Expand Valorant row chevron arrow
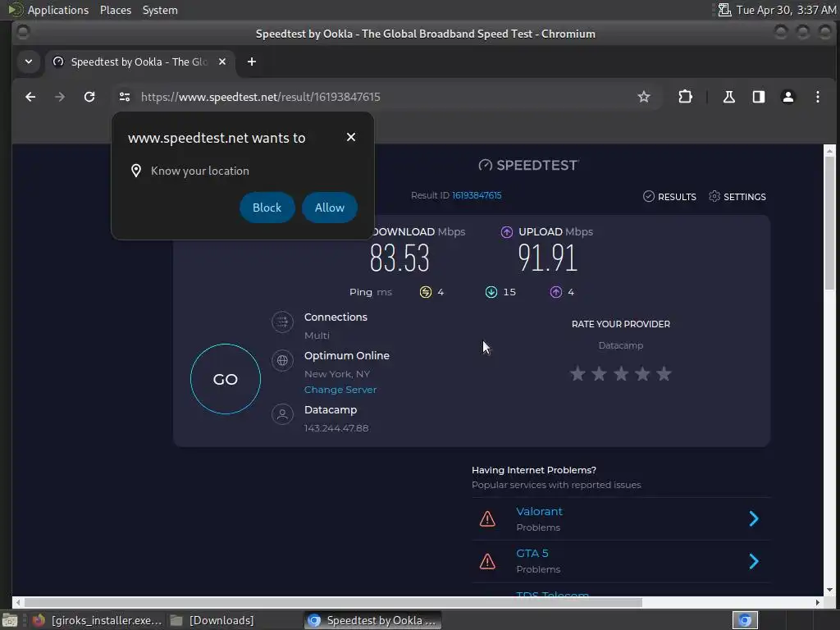 point(754,518)
